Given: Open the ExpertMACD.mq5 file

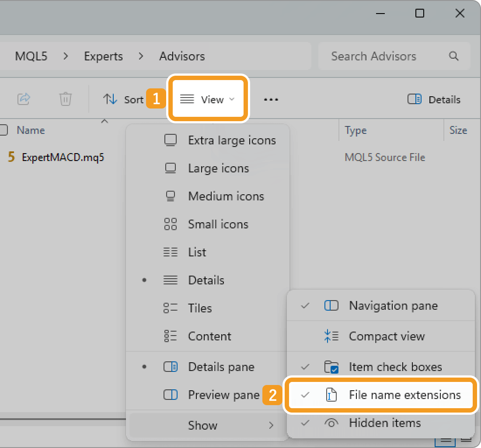Looking at the screenshot, I should point(63,157).
